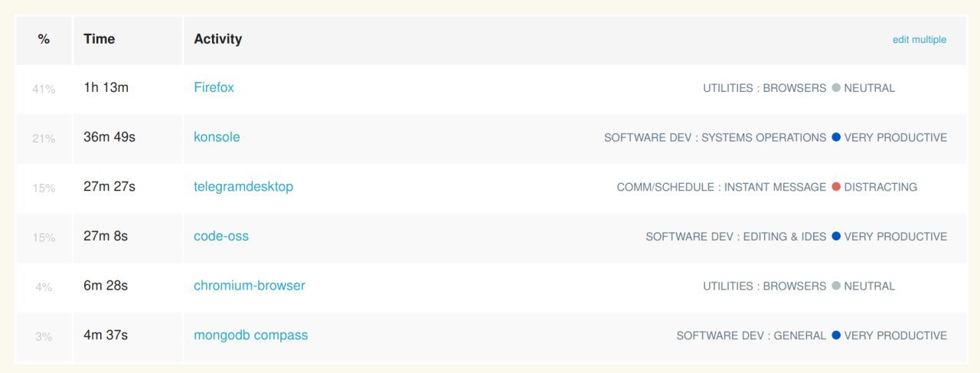The width and height of the screenshot is (980, 373).
Task: Click the blue productivity dot for mongodb compass
Action: click(x=836, y=335)
